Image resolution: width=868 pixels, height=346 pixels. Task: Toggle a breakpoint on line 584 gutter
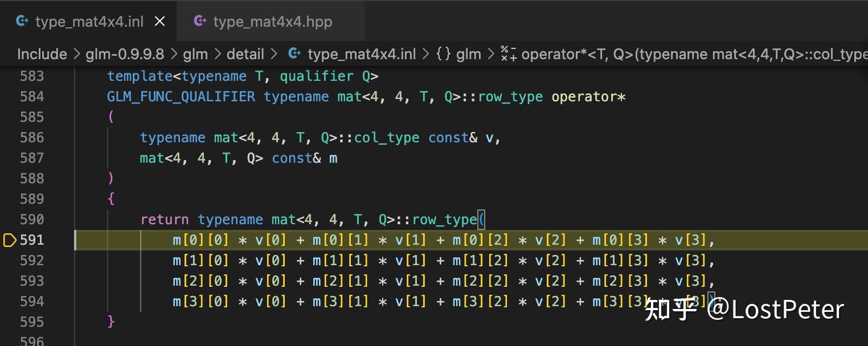(10, 97)
